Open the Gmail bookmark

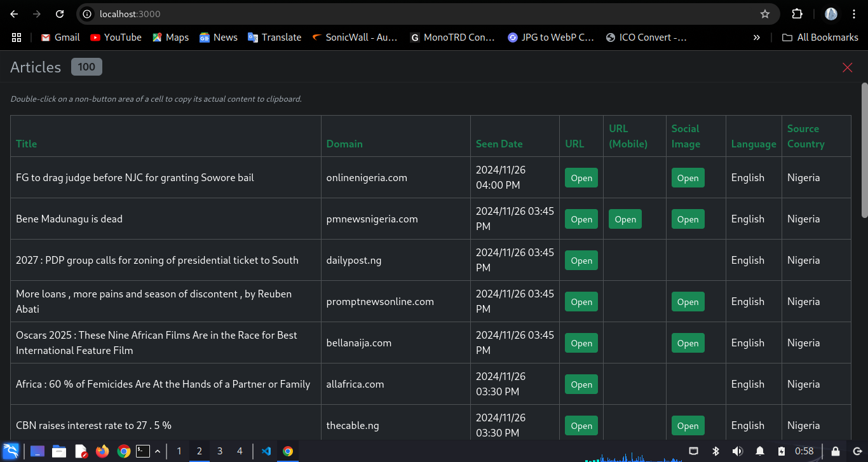coord(60,37)
